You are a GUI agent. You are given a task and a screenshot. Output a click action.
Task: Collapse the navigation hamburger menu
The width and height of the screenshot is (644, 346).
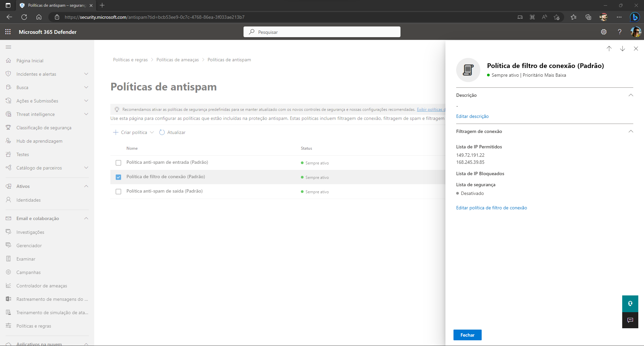tap(9, 47)
